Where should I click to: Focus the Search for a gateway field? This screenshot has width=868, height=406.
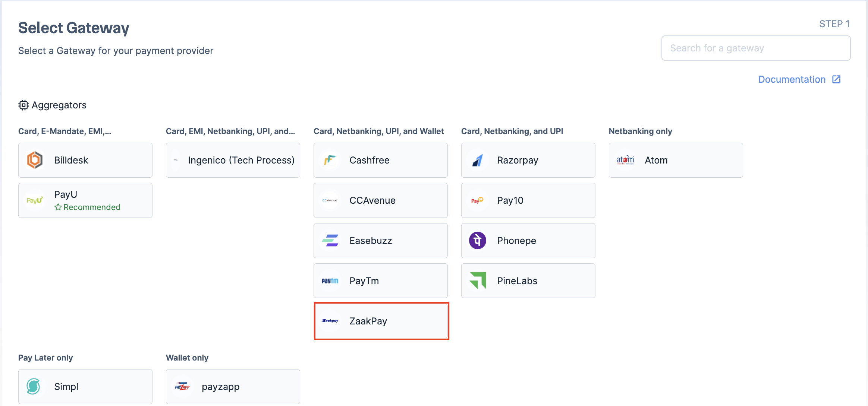(x=756, y=48)
